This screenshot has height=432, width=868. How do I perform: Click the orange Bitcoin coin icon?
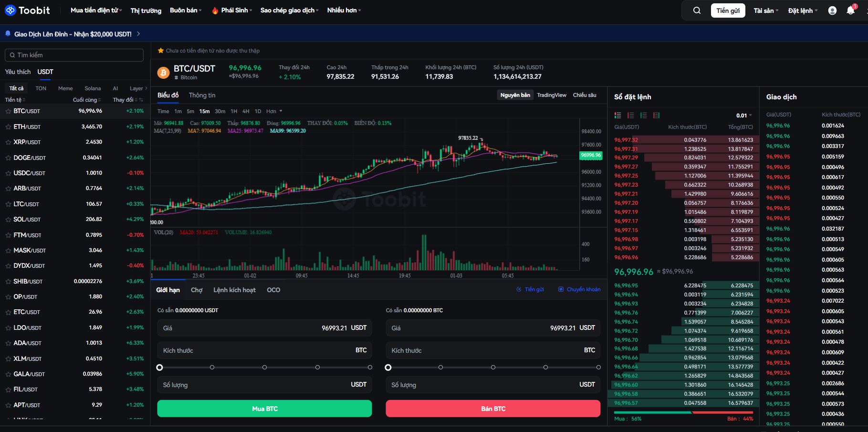(163, 73)
